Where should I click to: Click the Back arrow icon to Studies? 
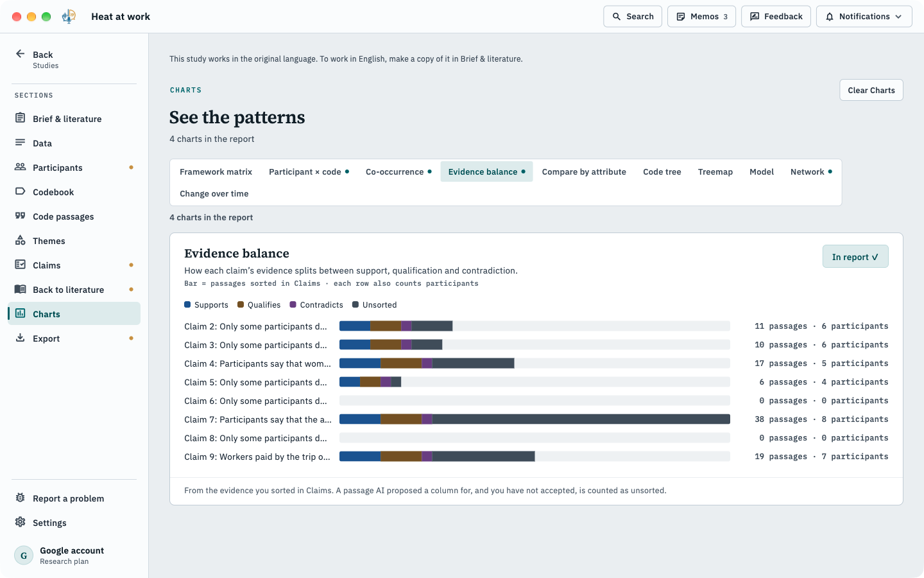(20, 54)
